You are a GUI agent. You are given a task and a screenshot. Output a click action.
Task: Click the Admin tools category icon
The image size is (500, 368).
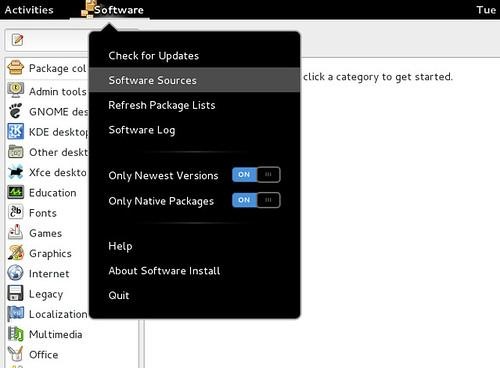pyautogui.click(x=15, y=90)
